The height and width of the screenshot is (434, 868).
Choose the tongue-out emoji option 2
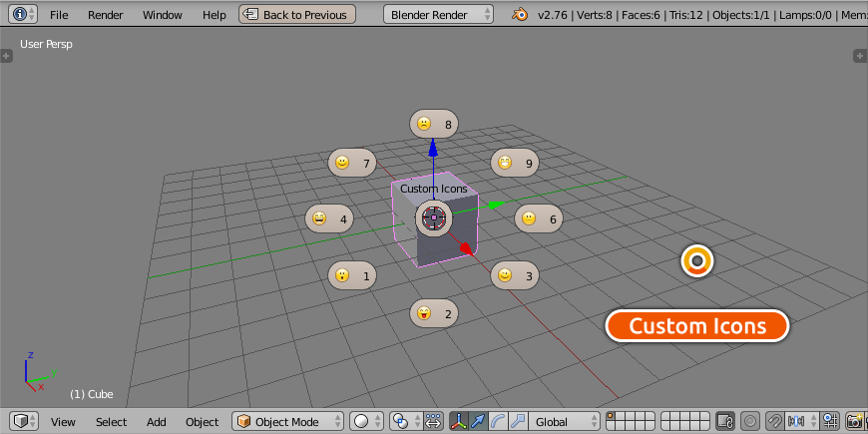coord(434,313)
